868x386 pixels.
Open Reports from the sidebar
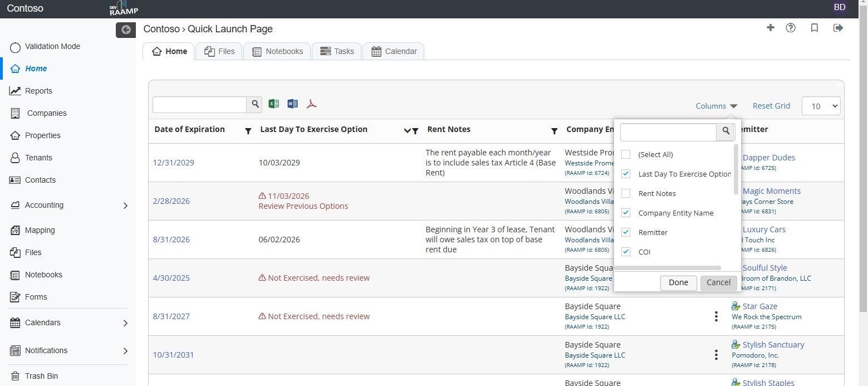click(38, 91)
